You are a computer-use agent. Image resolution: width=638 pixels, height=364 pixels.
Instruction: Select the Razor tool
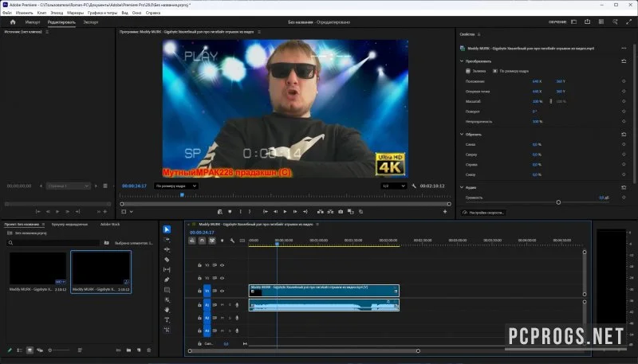point(167,260)
